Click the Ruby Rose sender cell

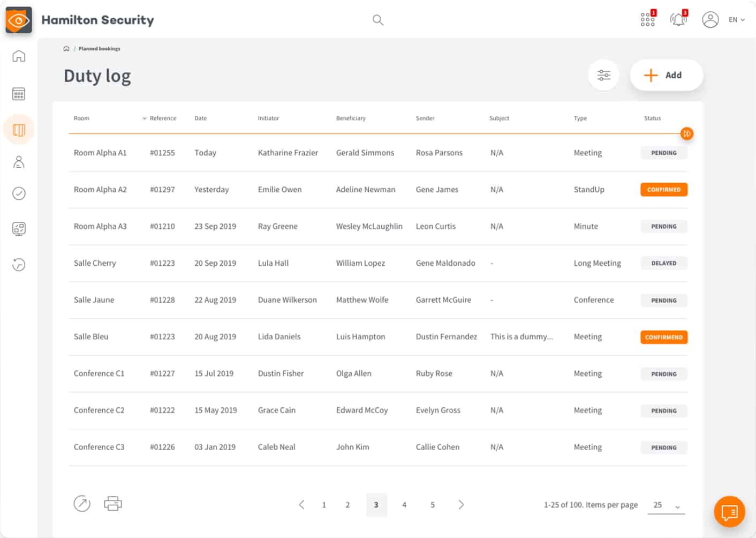click(x=434, y=373)
